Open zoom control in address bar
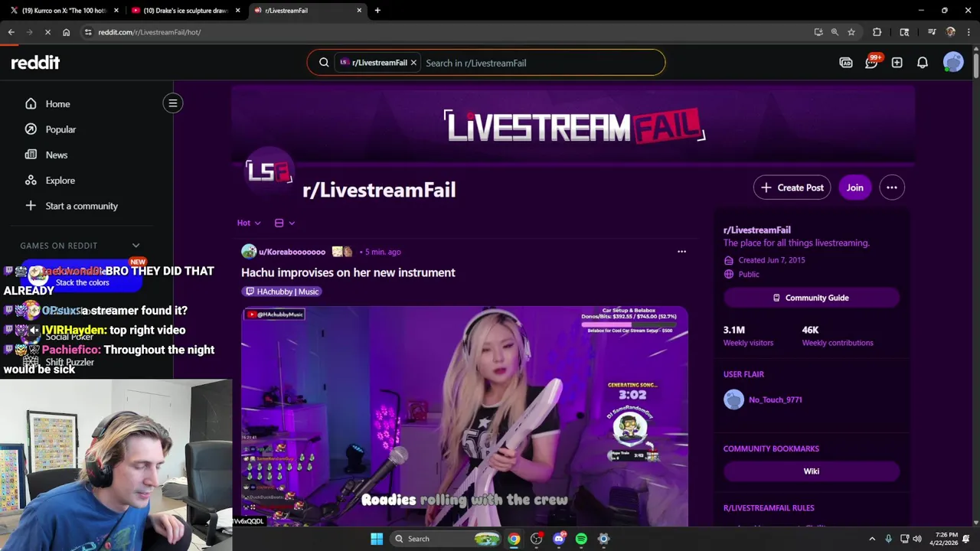This screenshot has height=551, width=980. (x=835, y=32)
